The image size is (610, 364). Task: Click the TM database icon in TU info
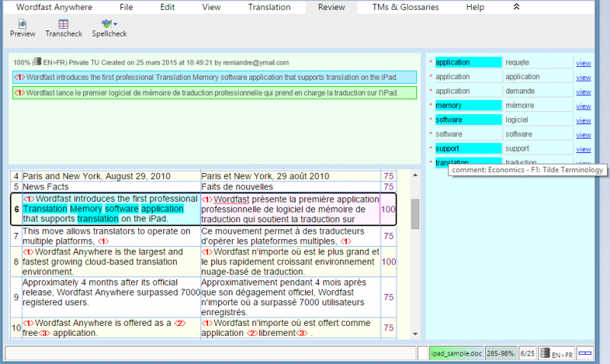click(37, 62)
